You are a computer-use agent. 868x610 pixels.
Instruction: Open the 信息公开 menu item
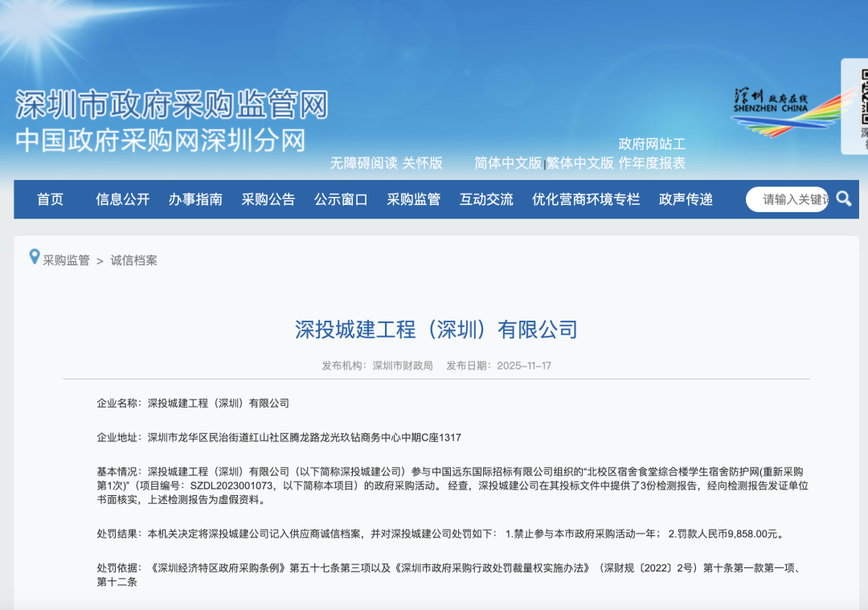[x=122, y=199]
